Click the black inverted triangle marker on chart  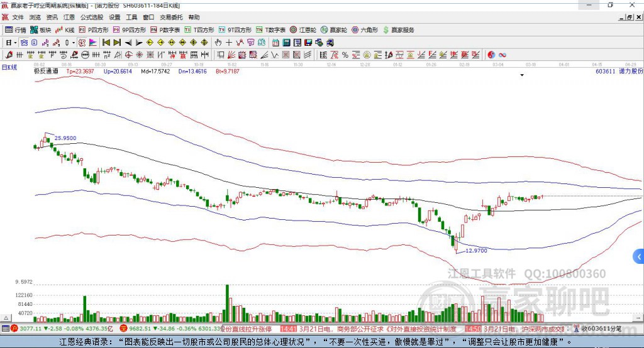pyautogui.click(x=522, y=75)
